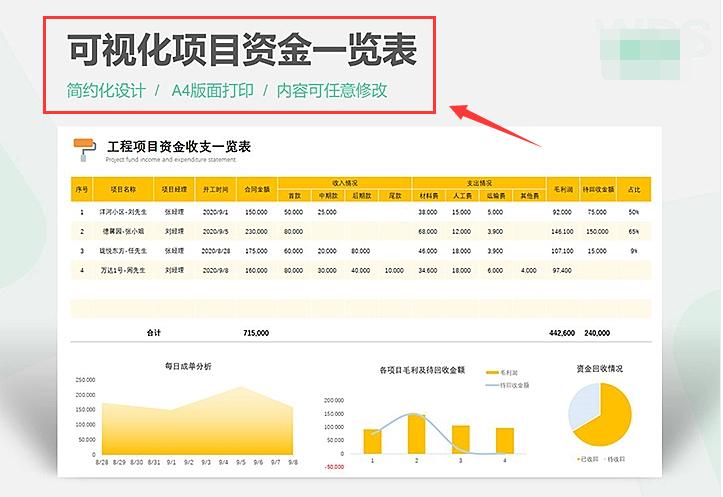Viewport: 723px width, 497px height.
Task: Select the 占比 column header
Action: (x=634, y=189)
